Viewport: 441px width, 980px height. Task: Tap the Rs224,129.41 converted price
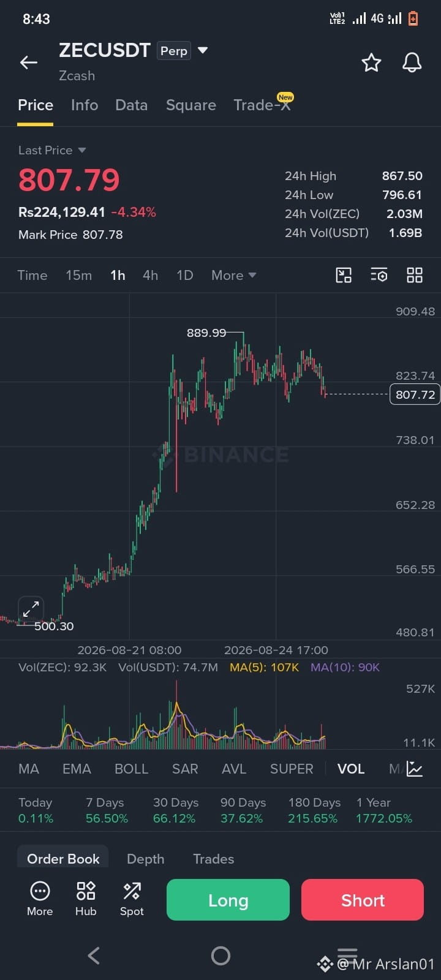62,212
